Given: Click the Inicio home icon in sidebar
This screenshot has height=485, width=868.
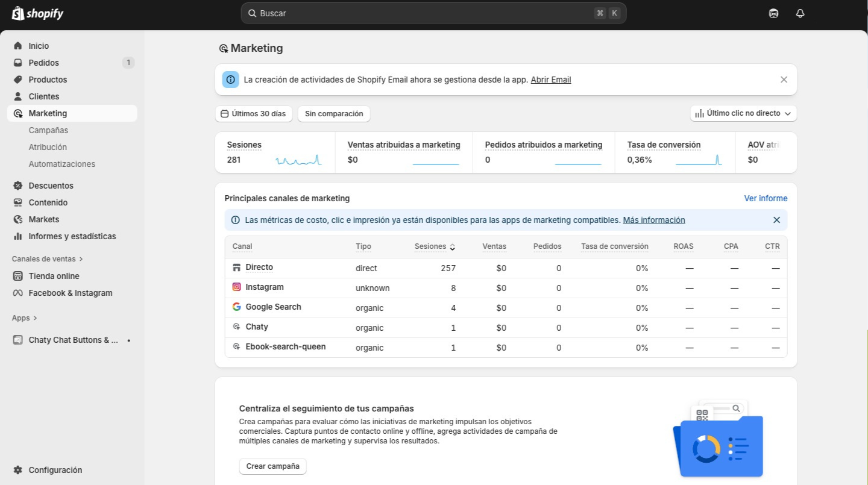Looking at the screenshot, I should click(17, 46).
